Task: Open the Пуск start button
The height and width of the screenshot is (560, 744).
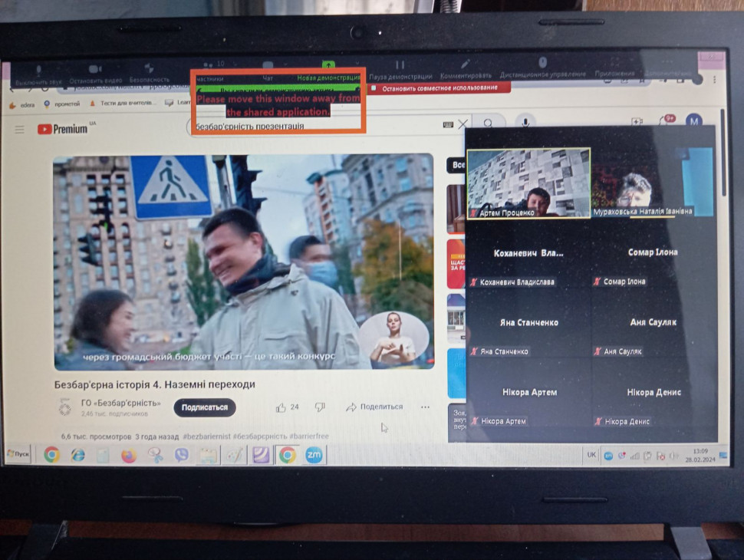Action: point(18,454)
